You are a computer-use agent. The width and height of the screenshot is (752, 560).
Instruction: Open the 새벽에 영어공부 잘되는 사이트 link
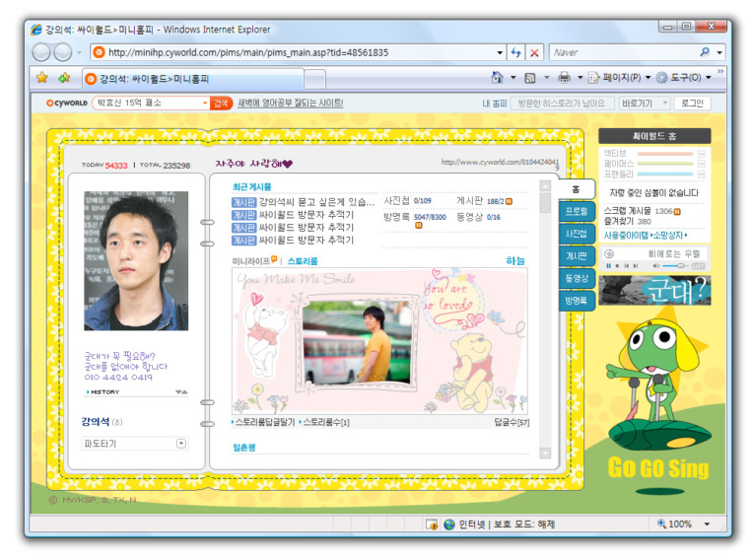[x=290, y=103]
